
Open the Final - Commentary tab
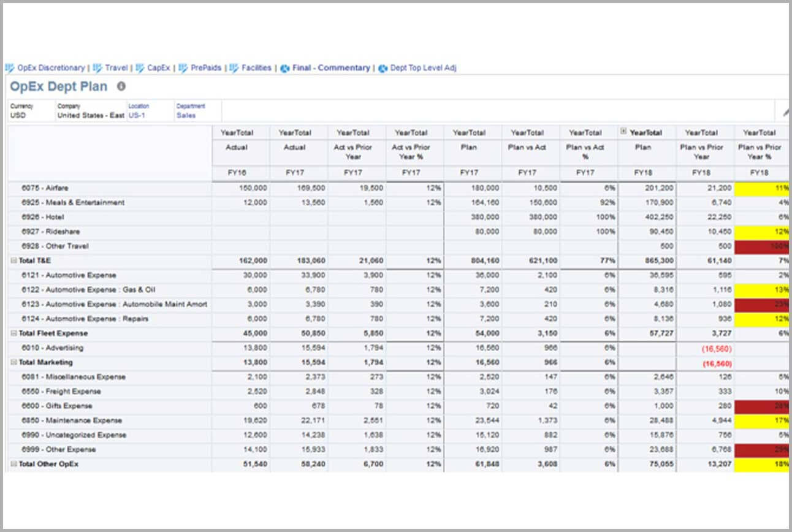click(x=331, y=68)
